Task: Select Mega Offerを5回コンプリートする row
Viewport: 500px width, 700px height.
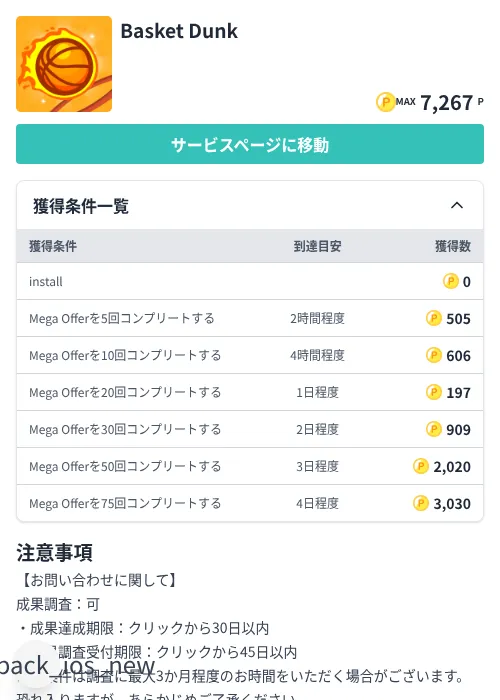Action: 250,318
